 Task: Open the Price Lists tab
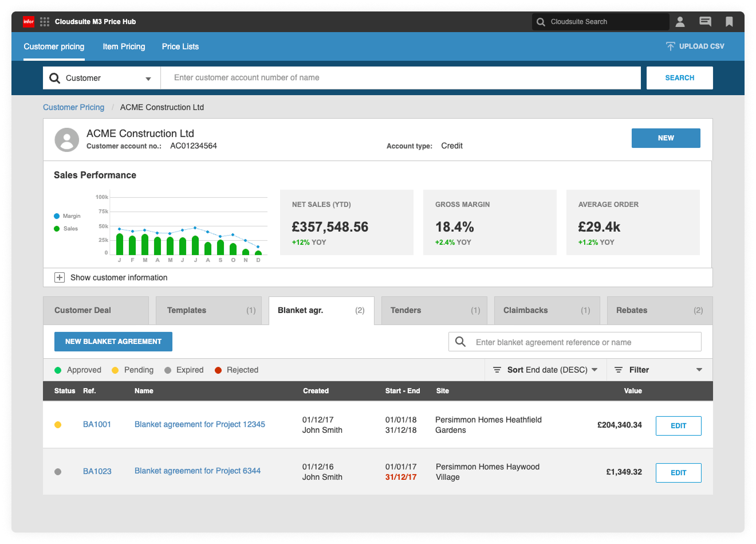(180, 46)
